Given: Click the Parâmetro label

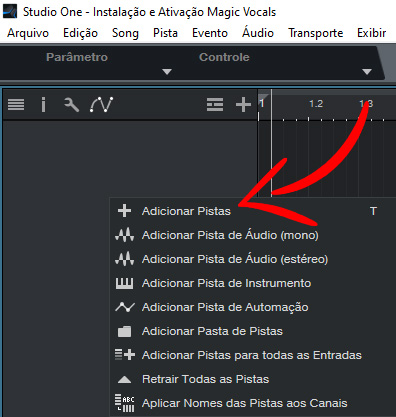Looking at the screenshot, I should tap(77, 57).
